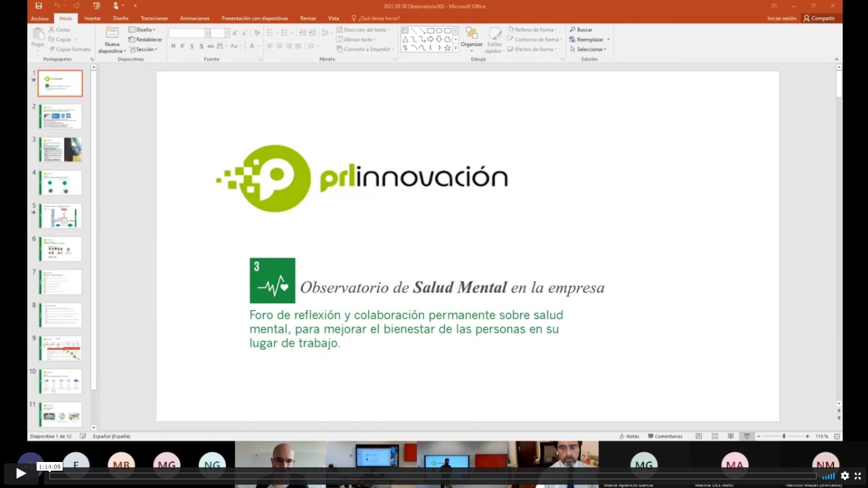Click the Compartir button

coord(819,19)
